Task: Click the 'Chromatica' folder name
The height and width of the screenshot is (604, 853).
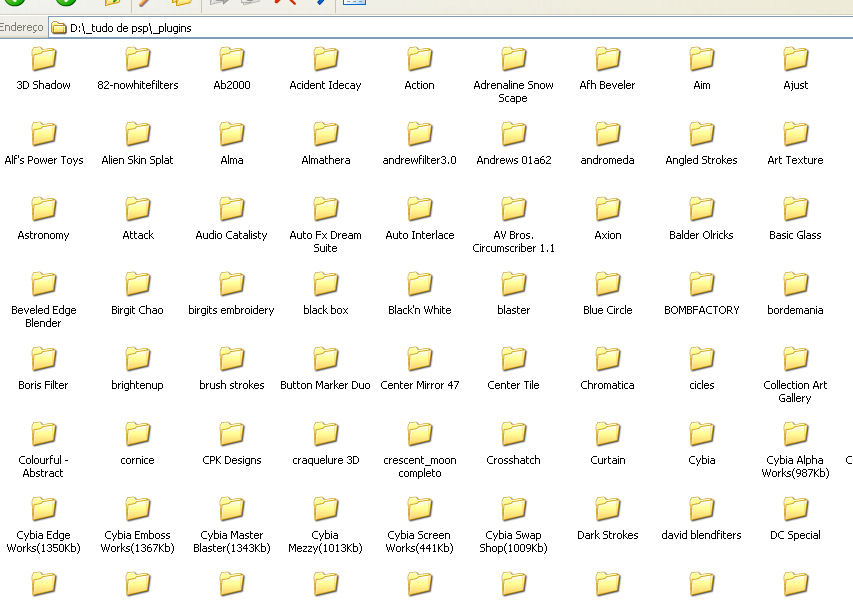Action: 608,385
